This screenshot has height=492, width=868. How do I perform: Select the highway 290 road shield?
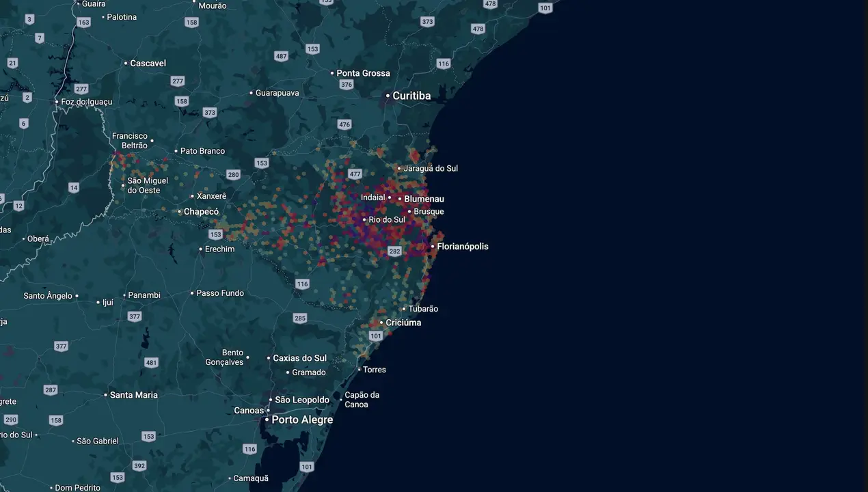(10, 420)
